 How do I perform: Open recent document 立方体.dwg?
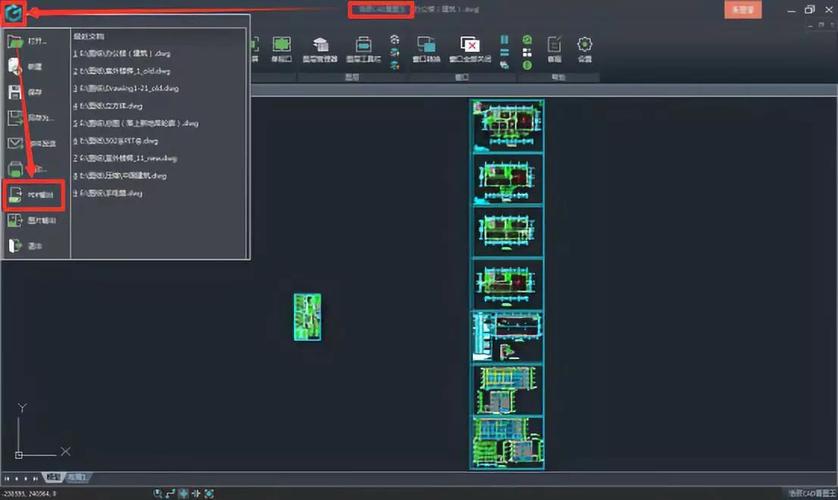108,105
